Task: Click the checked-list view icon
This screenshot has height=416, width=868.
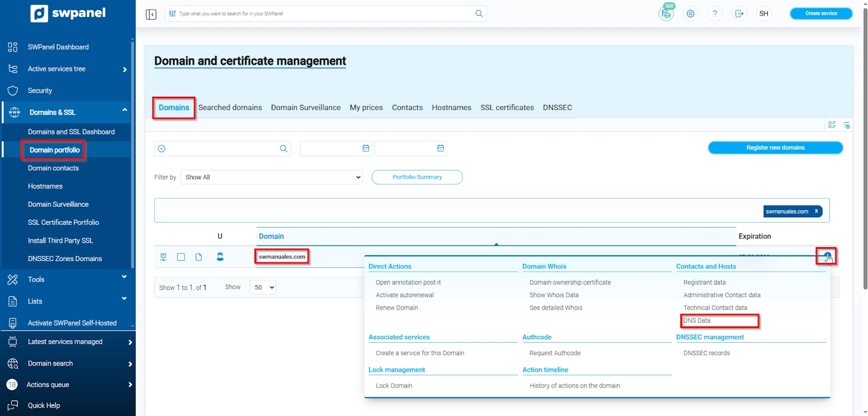Action: [x=846, y=125]
